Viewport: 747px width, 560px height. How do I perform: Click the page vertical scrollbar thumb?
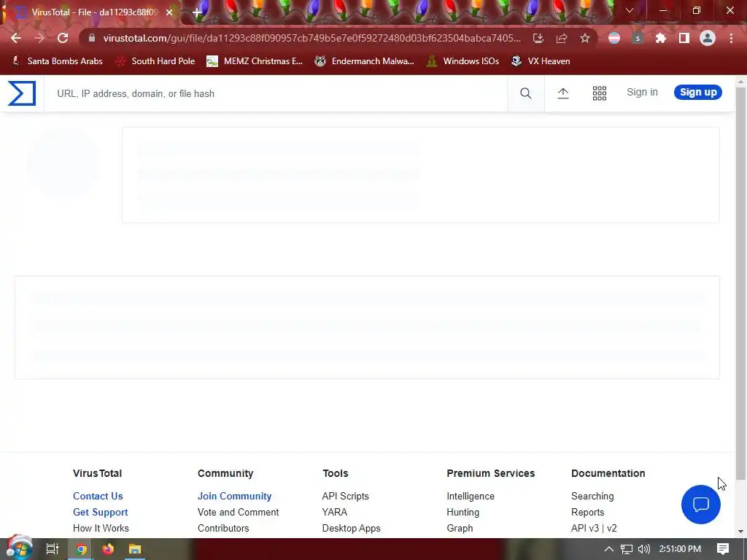point(740,283)
